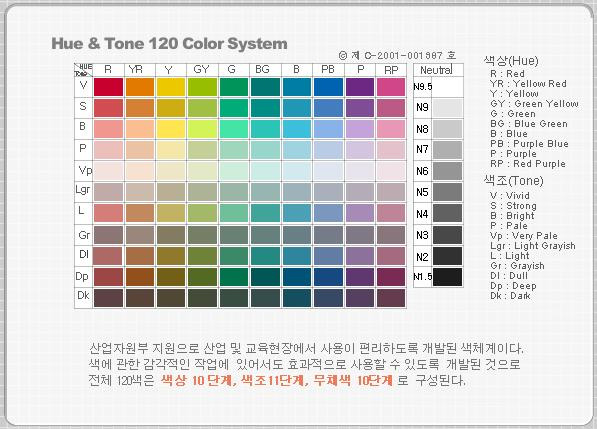Click the Dp tone row label
Image resolution: width=597 pixels, height=429 pixels.
[82, 276]
